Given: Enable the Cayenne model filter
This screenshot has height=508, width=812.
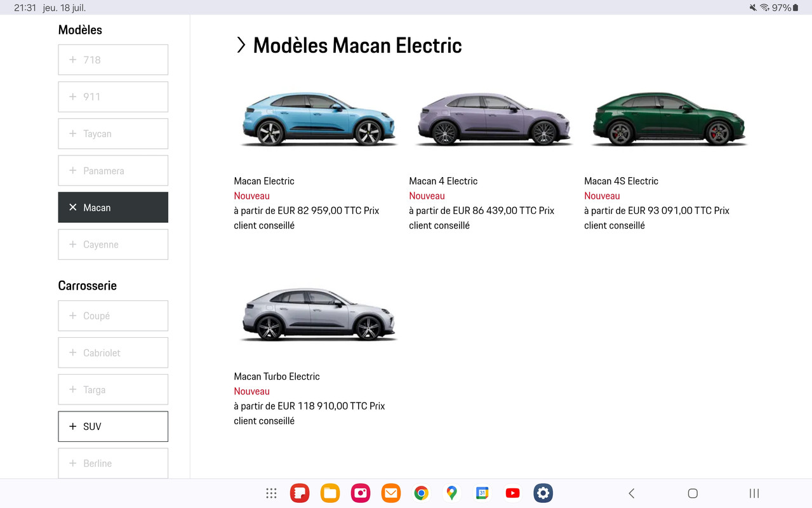Looking at the screenshot, I should point(113,244).
